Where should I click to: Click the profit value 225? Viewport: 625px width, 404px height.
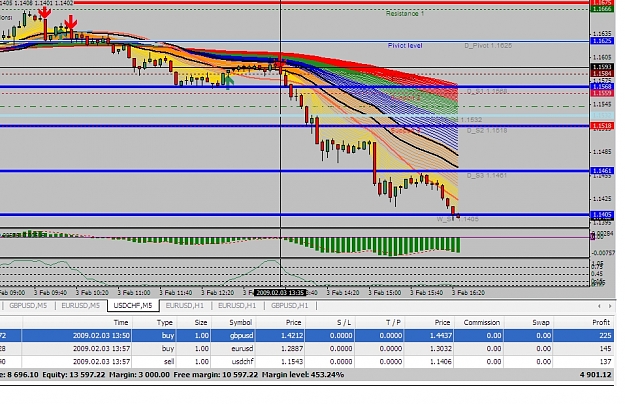[605, 335]
